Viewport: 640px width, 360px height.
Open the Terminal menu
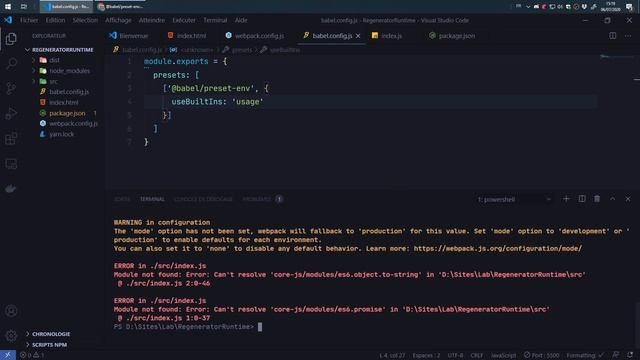pos(215,20)
